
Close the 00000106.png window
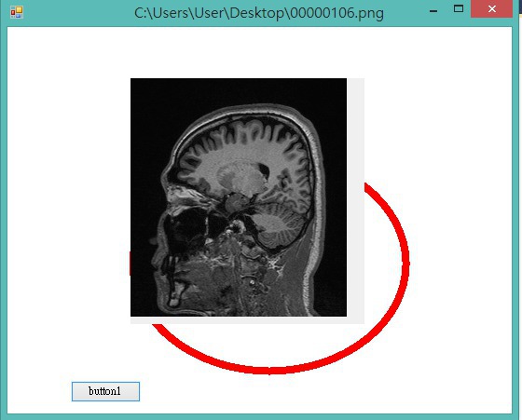point(492,9)
